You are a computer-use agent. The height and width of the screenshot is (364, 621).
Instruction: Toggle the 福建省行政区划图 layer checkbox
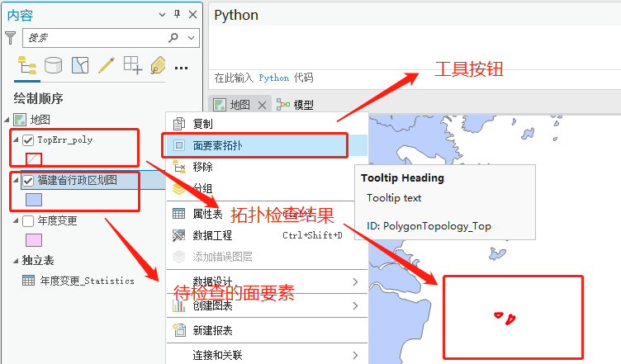tap(28, 180)
